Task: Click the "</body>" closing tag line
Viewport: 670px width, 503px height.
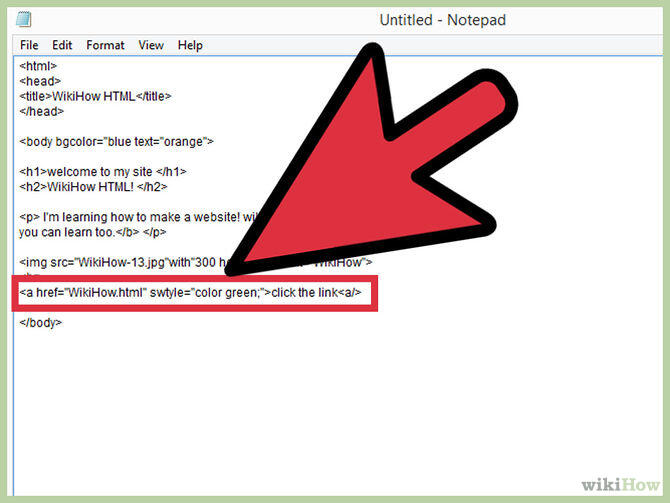Action: 41,323
